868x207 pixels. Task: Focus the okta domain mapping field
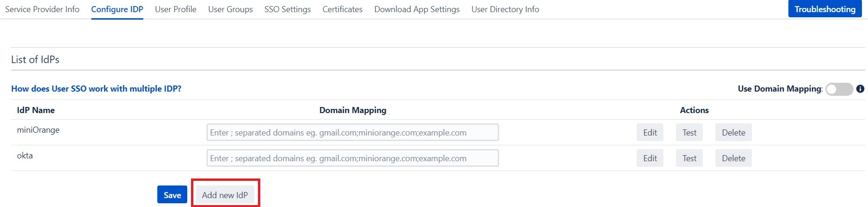(353, 158)
